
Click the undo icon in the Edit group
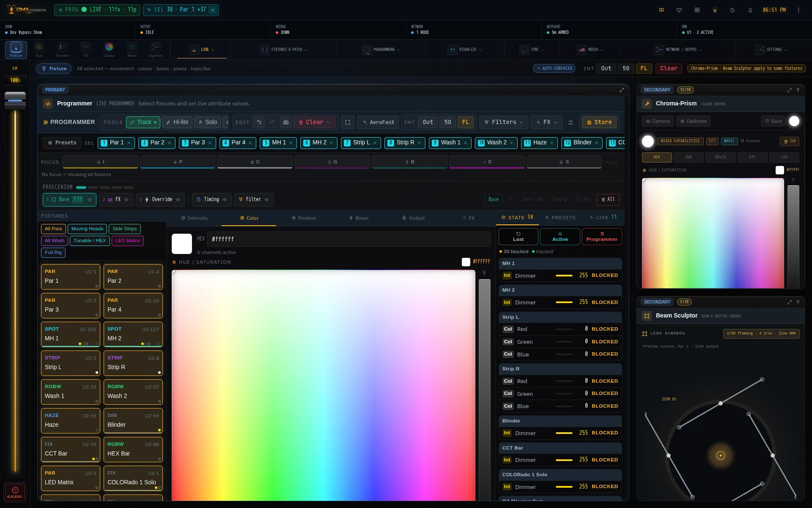(259, 122)
